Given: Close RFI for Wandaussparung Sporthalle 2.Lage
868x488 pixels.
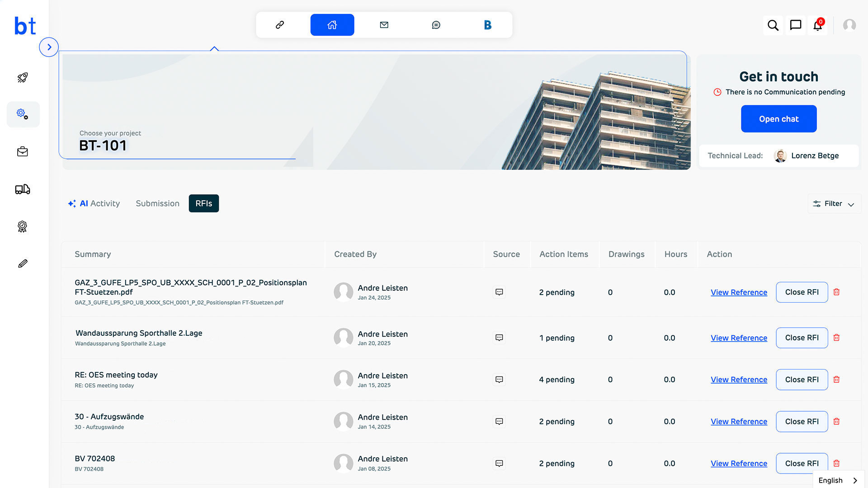Looking at the screenshot, I should (802, 338).
